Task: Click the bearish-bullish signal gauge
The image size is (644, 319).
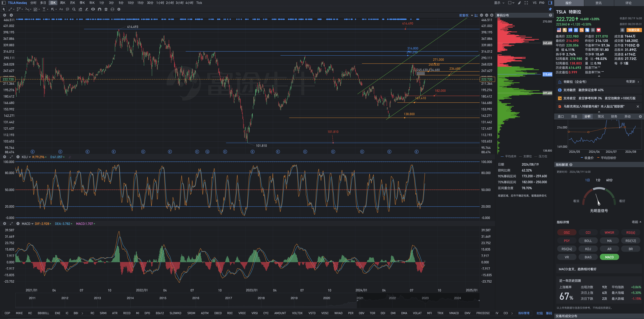Action: click(599, 196)
